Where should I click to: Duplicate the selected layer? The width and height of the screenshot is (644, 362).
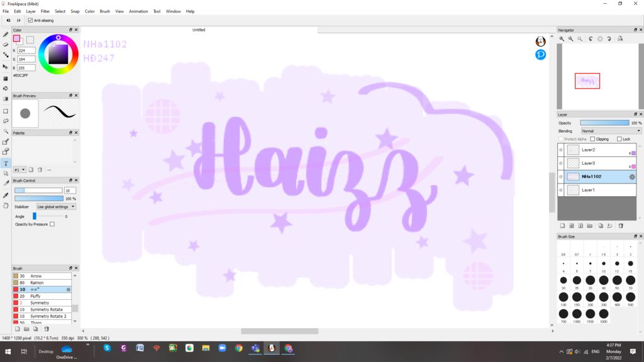tap(601, 226)
